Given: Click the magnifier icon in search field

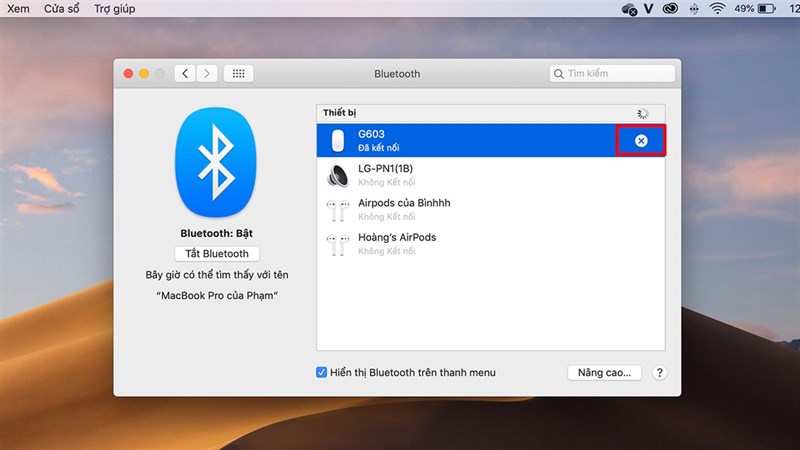Looking at the screenshot, I should click(x=559, y=74).
